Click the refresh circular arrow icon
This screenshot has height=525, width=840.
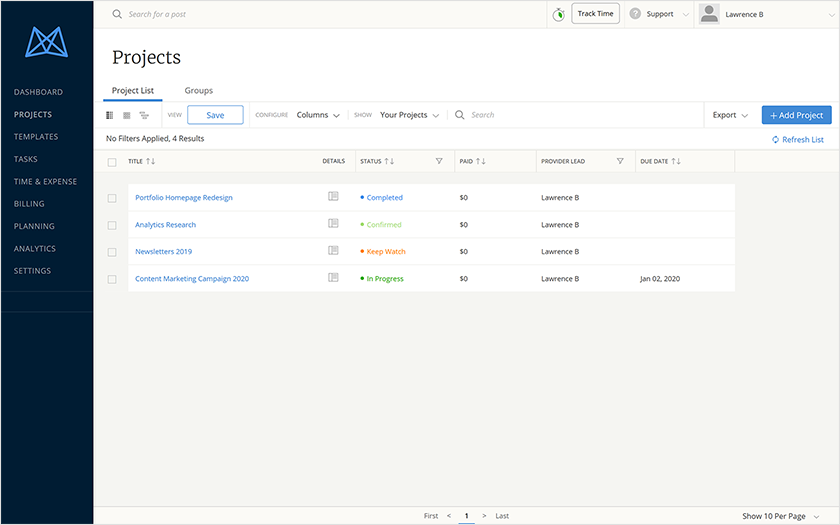click(775, 139)
